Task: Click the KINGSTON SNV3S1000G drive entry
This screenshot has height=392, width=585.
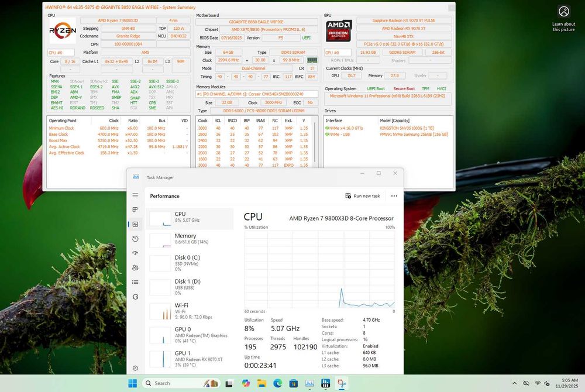Action: (407, 128)
